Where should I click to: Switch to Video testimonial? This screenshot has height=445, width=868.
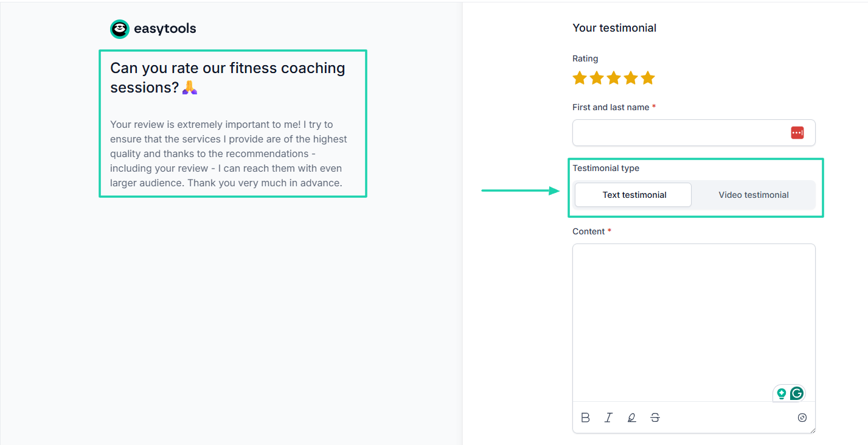pos(753,195)
